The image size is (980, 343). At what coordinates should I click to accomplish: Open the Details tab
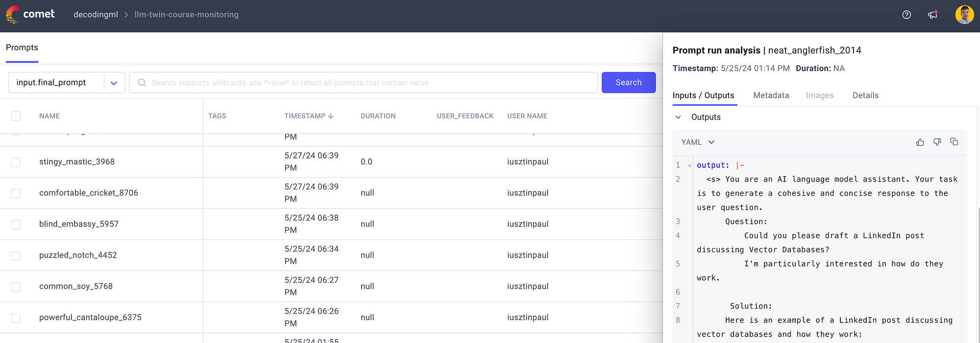865,95
